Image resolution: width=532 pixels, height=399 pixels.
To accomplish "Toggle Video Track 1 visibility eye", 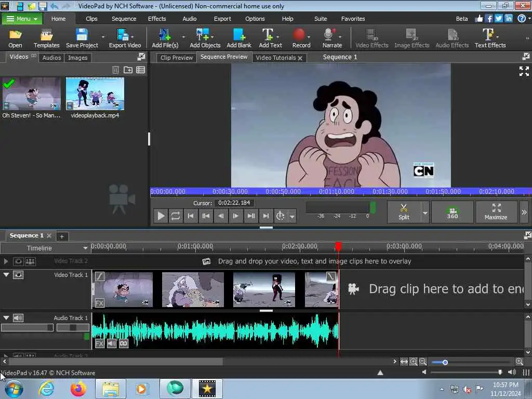I will click(18, 275).
